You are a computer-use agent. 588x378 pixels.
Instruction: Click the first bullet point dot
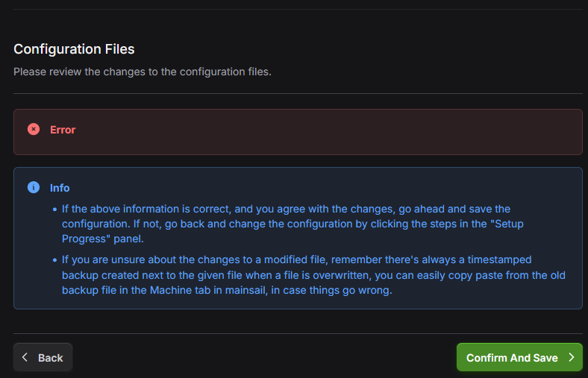pyautogui.click(x=54, y=209)
